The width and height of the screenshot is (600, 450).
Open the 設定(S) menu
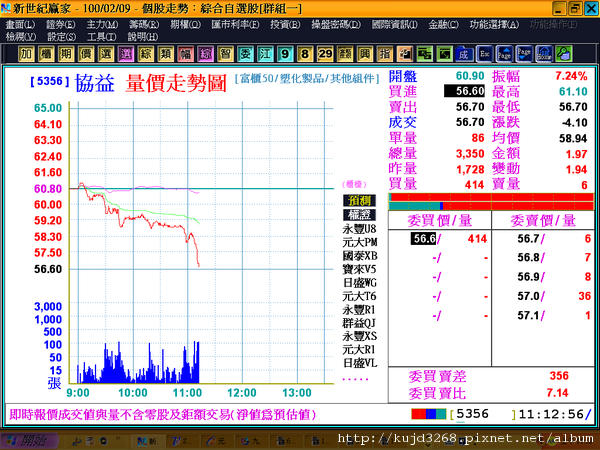(61, 37)
